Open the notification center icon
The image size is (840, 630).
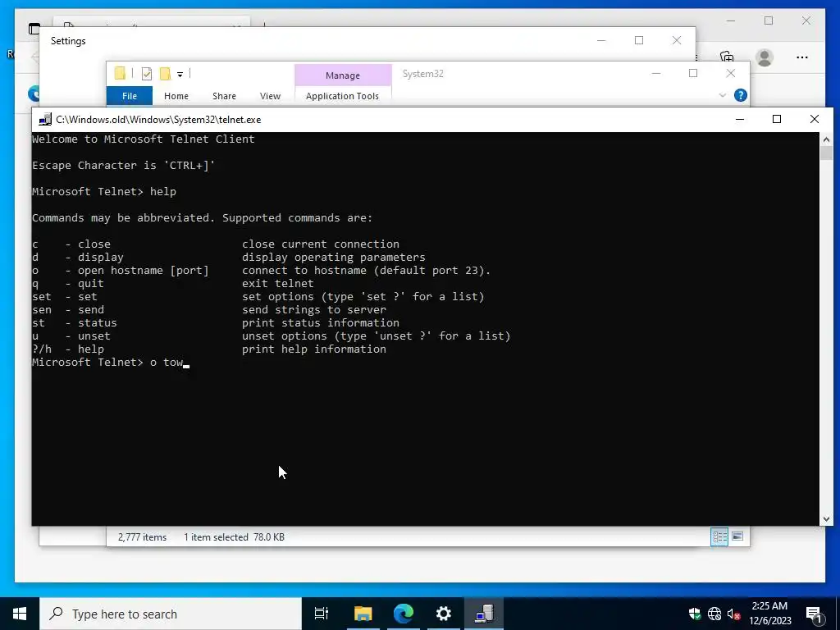[814, 614]
